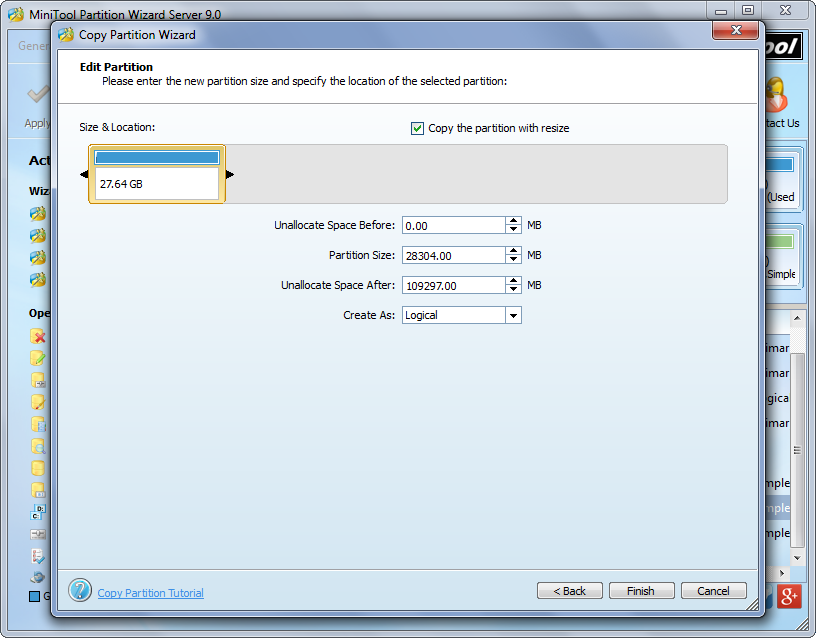Click the plain yellow disk icon

pos(37,468)
